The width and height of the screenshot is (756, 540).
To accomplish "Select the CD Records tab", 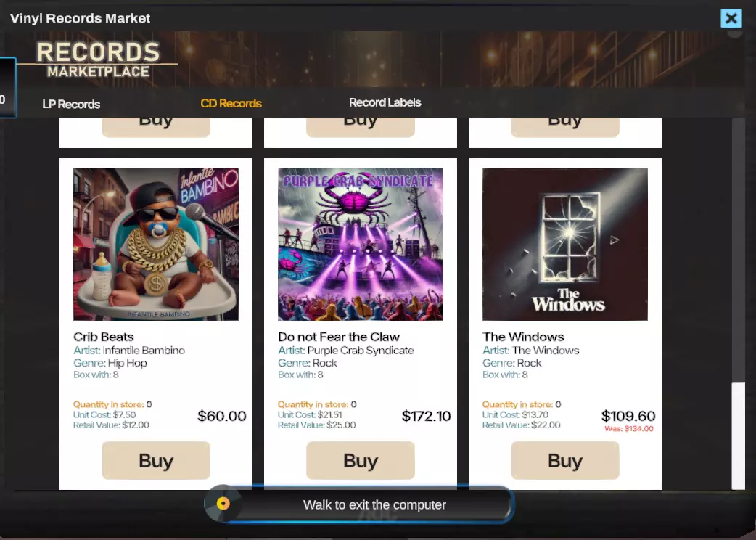I will 231,103.
